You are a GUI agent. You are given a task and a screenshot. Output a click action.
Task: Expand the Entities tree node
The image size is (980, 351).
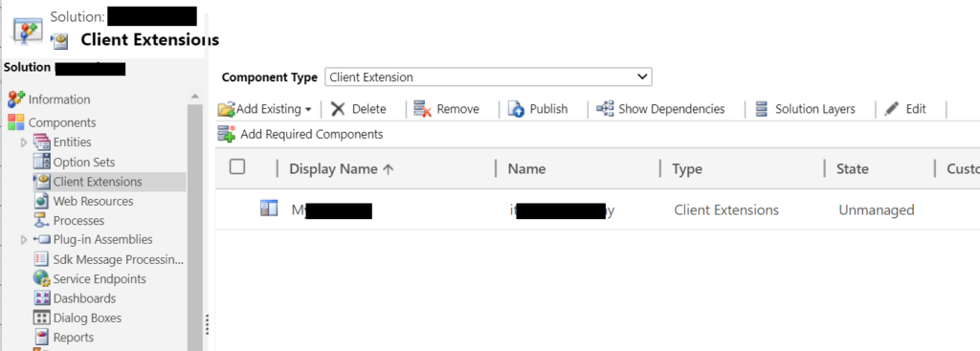tap(24, 143)
